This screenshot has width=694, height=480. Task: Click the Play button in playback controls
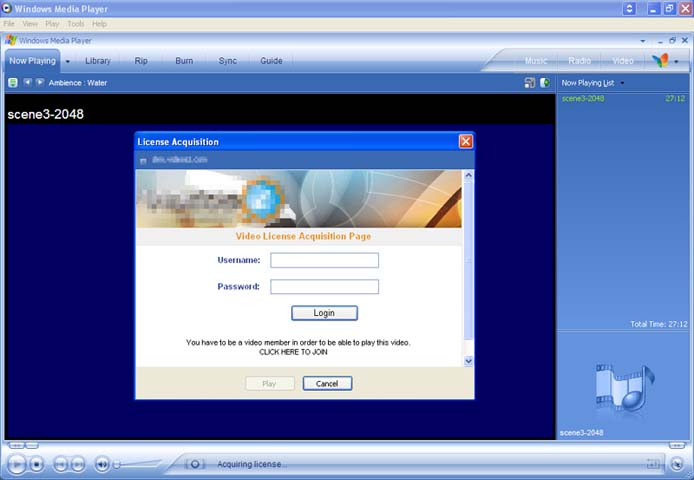[17, 464]
